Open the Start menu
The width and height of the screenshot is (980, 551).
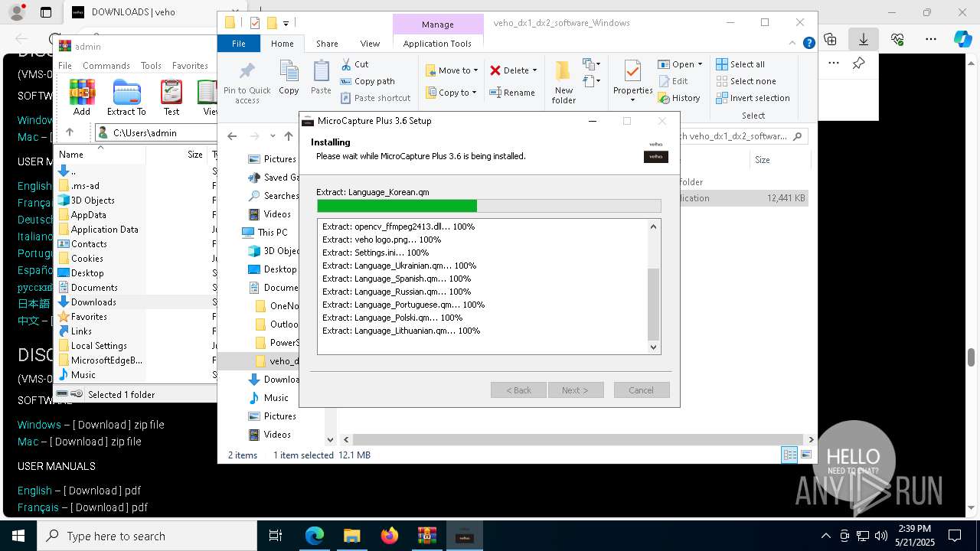[18, 536]
